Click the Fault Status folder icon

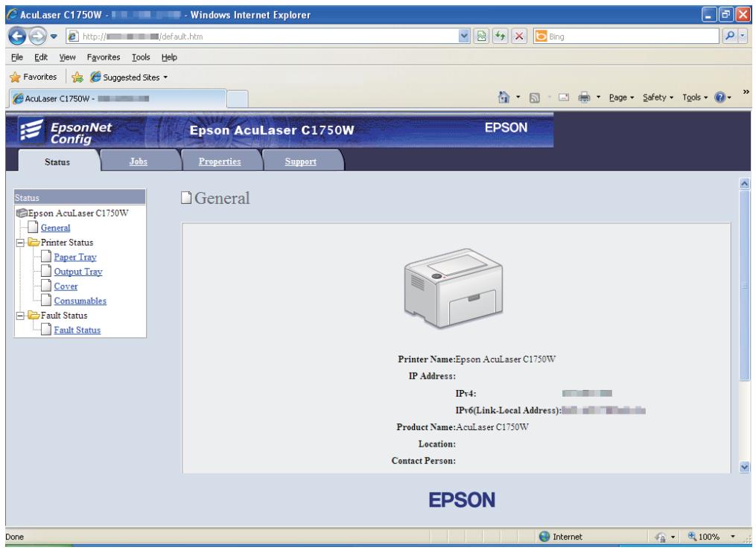[34, 315]
